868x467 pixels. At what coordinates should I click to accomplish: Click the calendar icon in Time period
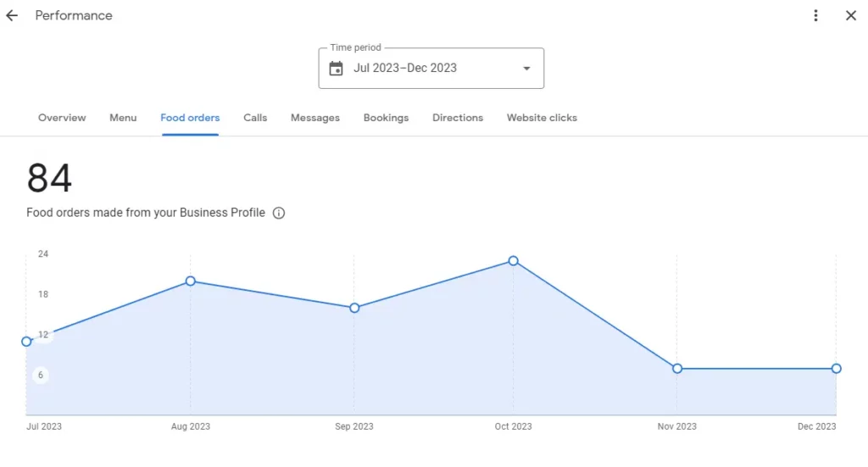336,69
